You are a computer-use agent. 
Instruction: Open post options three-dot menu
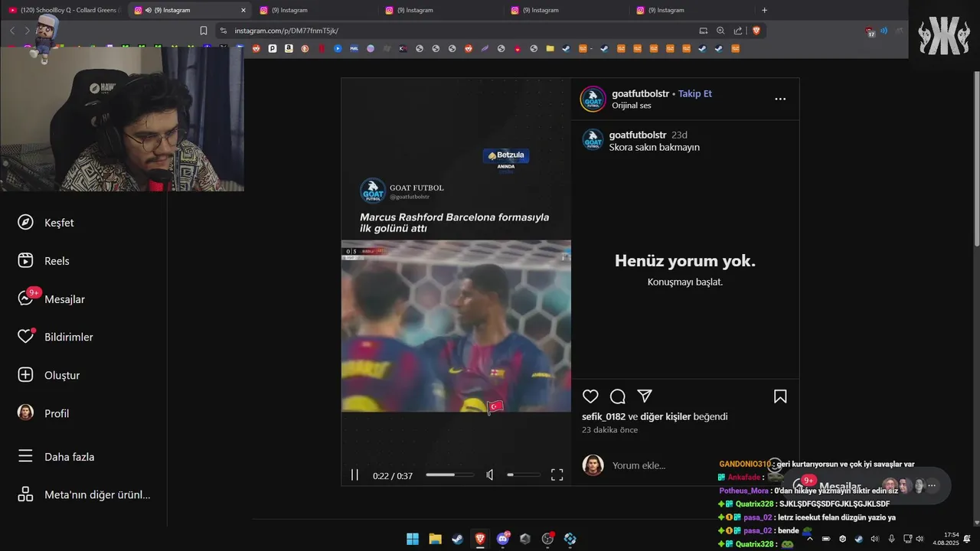[x=780, y=99]
